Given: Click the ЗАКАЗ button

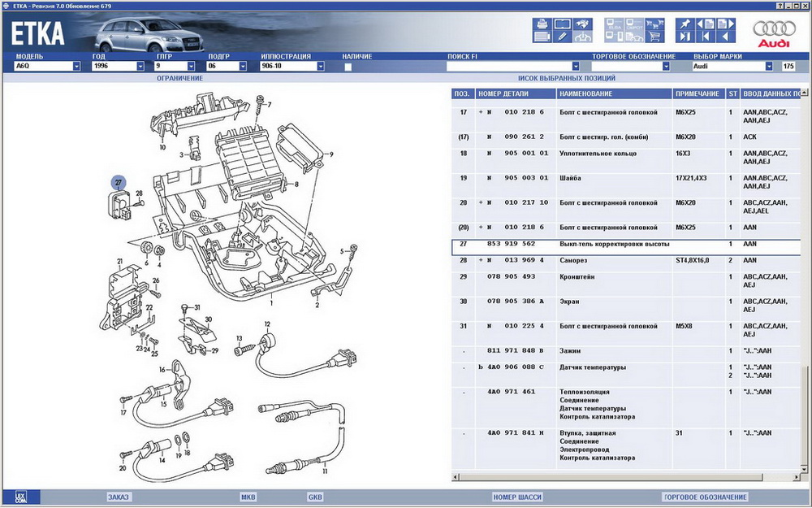Looking at the screenshot, I should (x=118, y=497).
